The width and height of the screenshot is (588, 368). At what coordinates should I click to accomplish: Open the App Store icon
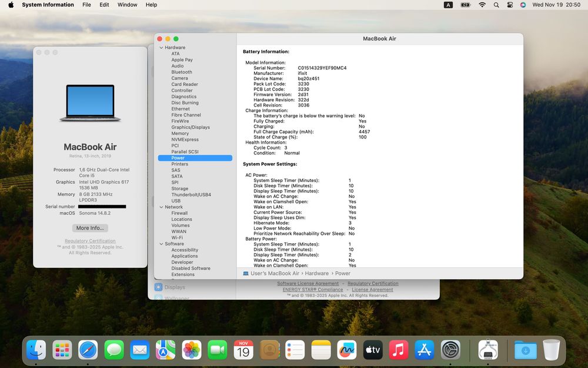pyautogui.click(x=425, y=350)
